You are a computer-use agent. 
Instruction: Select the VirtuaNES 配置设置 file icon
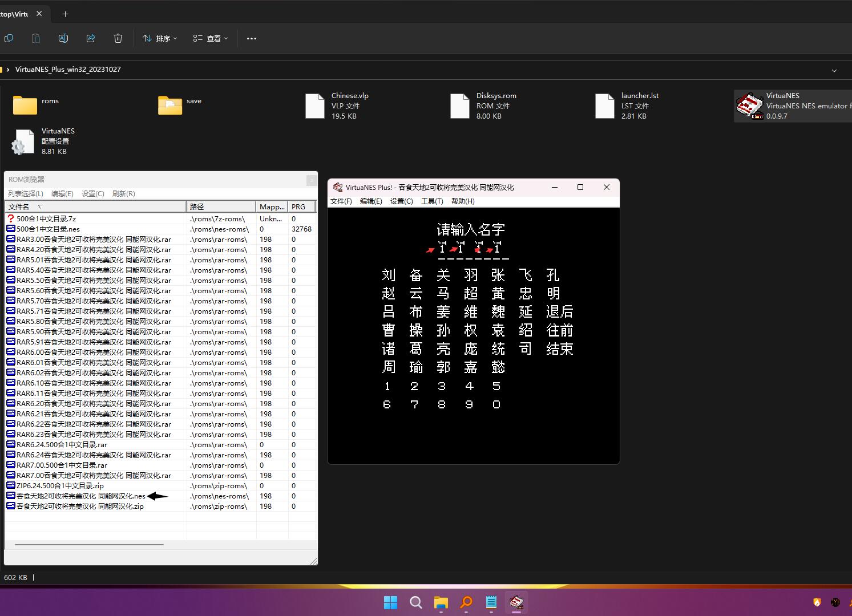click(x=23, y=141)
